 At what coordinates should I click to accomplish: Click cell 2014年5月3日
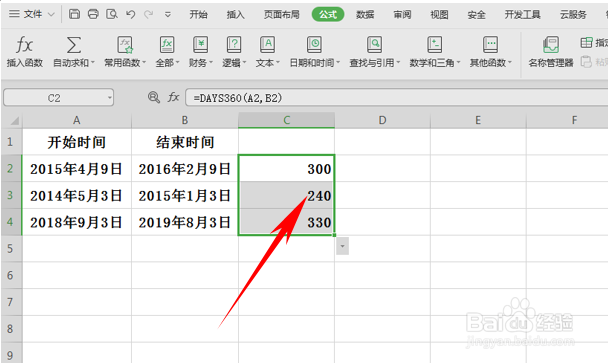(77, 195)
